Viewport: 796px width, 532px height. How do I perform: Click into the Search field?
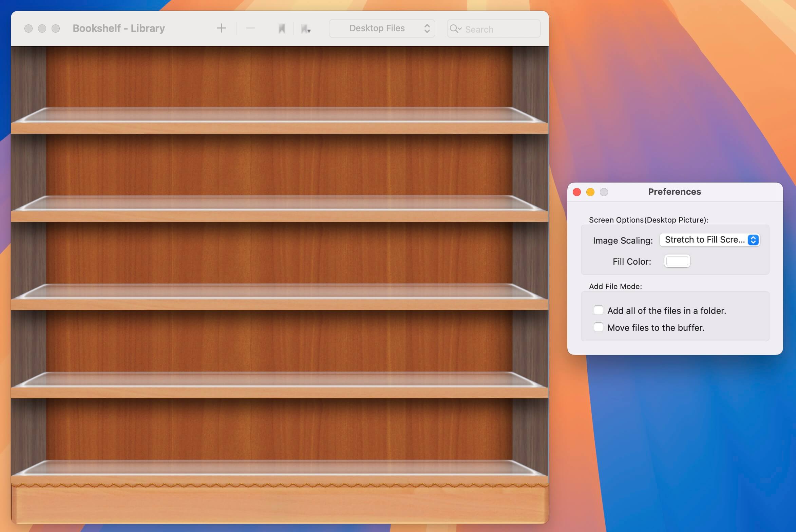[x=494, y=29]
